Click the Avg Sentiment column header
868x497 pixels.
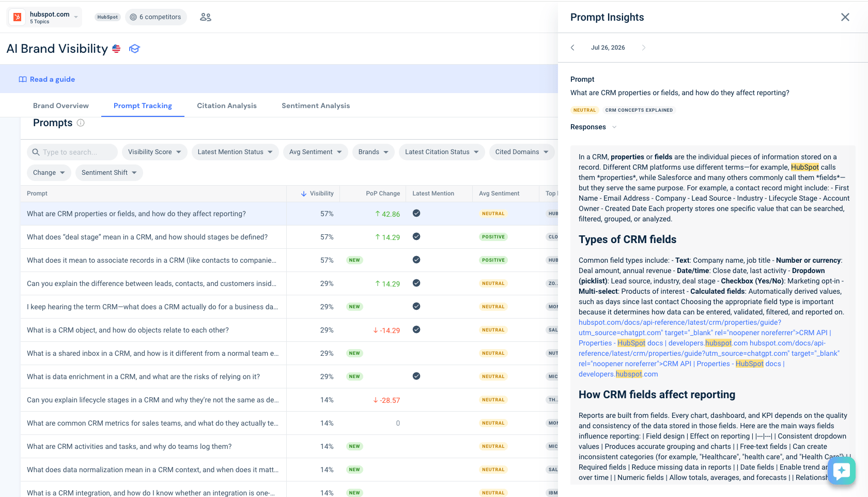click(x=499, y=193)
